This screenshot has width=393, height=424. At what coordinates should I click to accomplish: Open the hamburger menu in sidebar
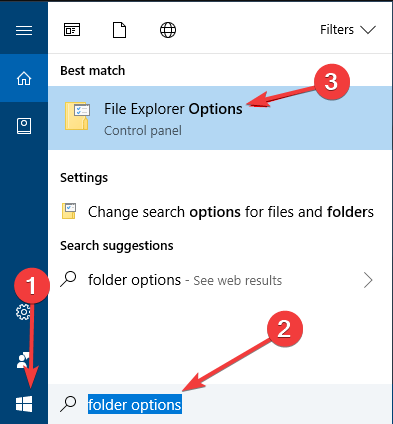tap(24, 30)
